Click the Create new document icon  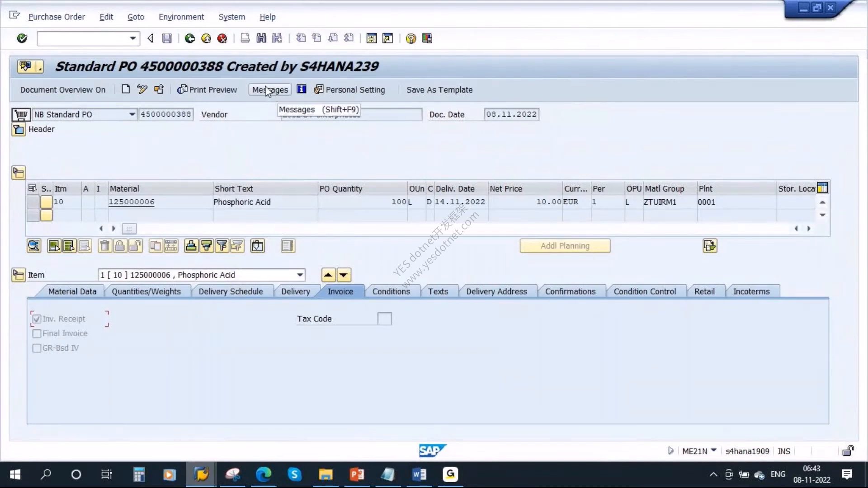(x=126, y=89)
